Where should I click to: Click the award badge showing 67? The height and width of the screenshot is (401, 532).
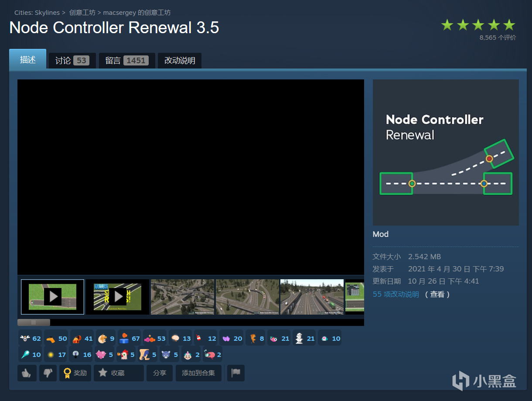point(130,338)
